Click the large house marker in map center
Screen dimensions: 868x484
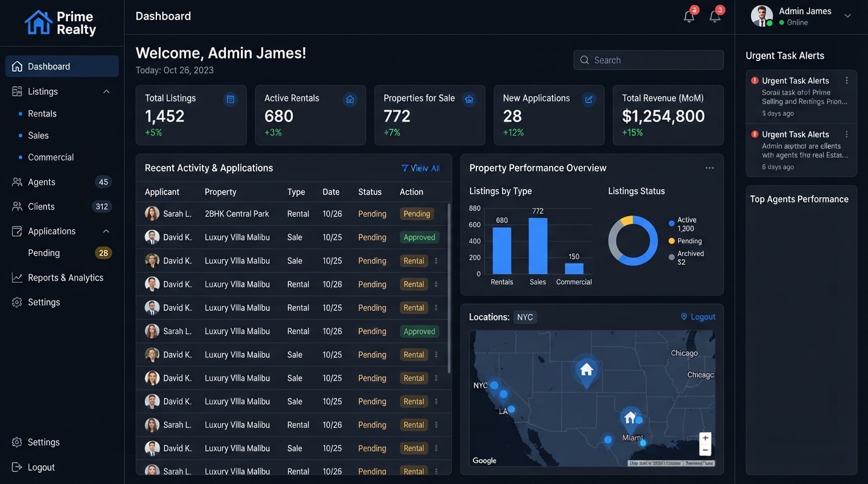[x=587, y=371]
